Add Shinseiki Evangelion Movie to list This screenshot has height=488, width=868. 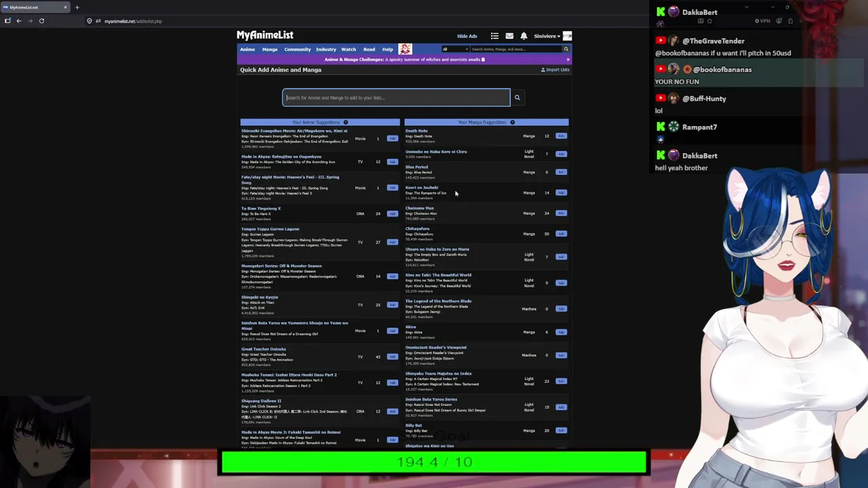click(x=392, y=138)
